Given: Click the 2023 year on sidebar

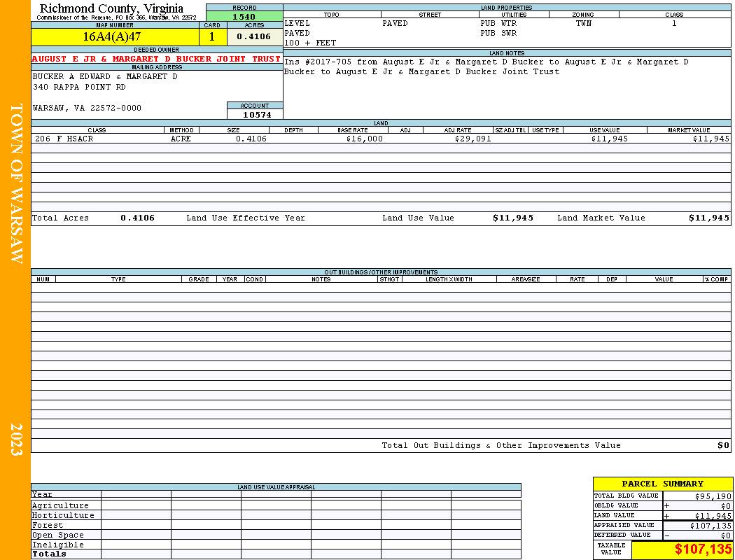Looking at the screenshot, I should [x=16, y=440].
